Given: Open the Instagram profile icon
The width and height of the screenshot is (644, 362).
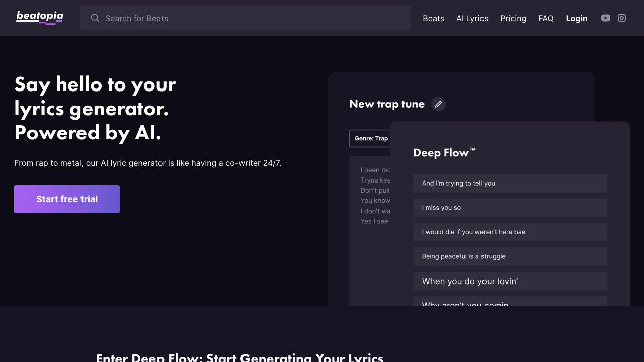Looking at the screenshot, I should coord(622,18).
